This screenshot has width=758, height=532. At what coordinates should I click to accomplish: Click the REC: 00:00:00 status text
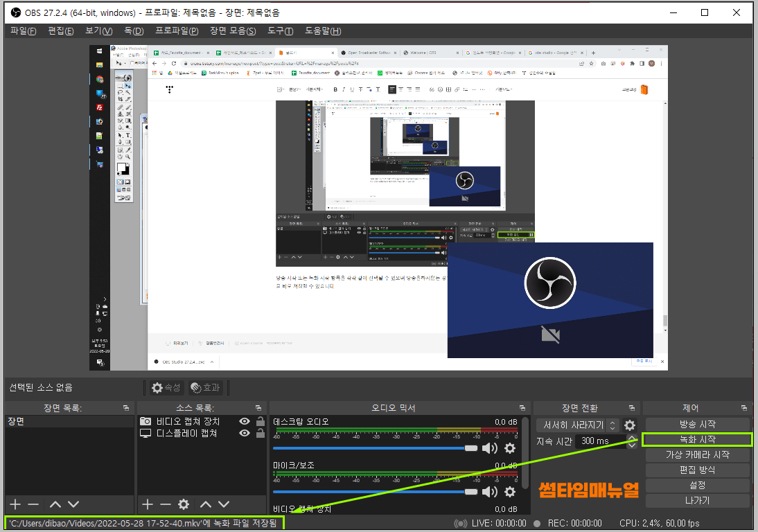point(574,523)
